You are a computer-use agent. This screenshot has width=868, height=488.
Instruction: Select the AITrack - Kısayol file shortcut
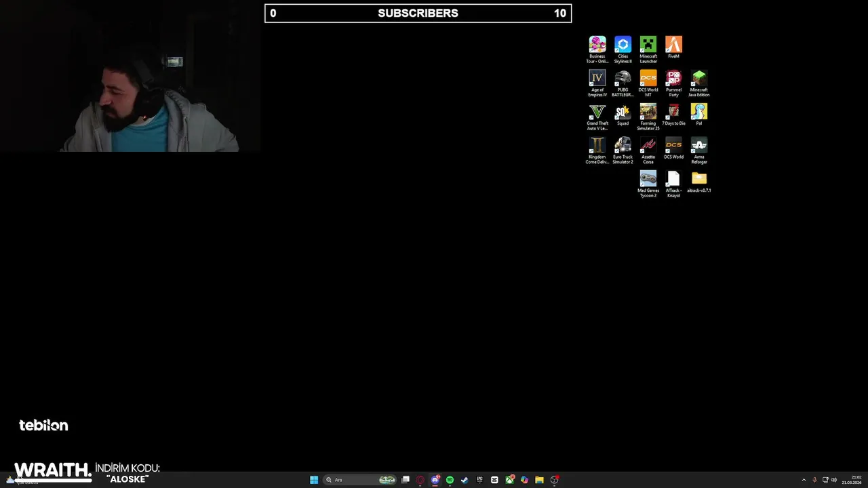(x=673, y=184)
